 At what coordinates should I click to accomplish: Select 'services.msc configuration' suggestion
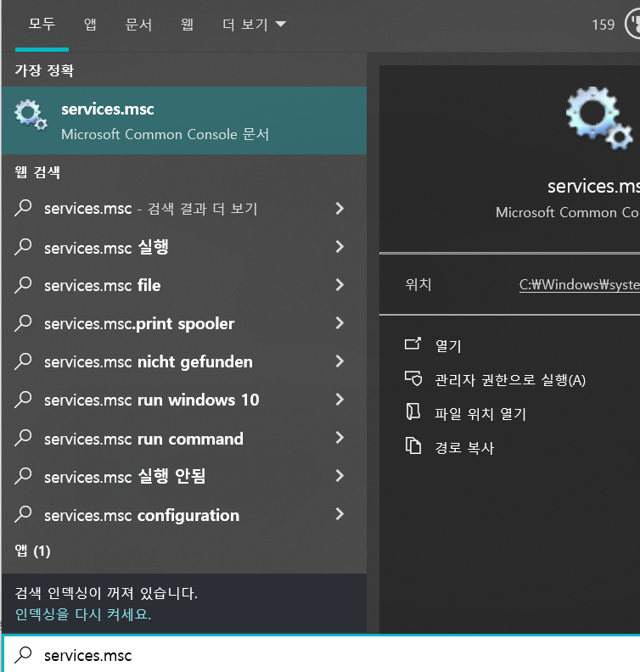184,514
